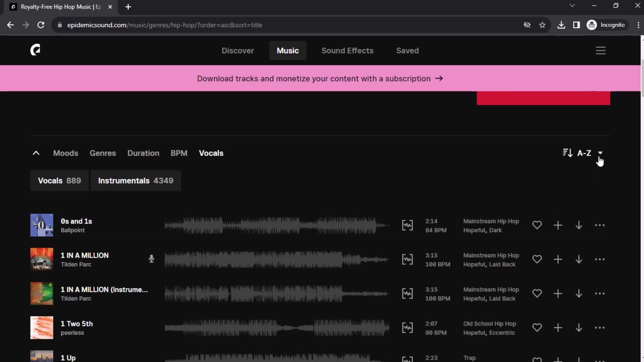Seek in 1 IN A MILLION (Instrumental) waveform
The width and height of the screenshot is (644, 362).
pyautogui.click(x=277, y=294)
